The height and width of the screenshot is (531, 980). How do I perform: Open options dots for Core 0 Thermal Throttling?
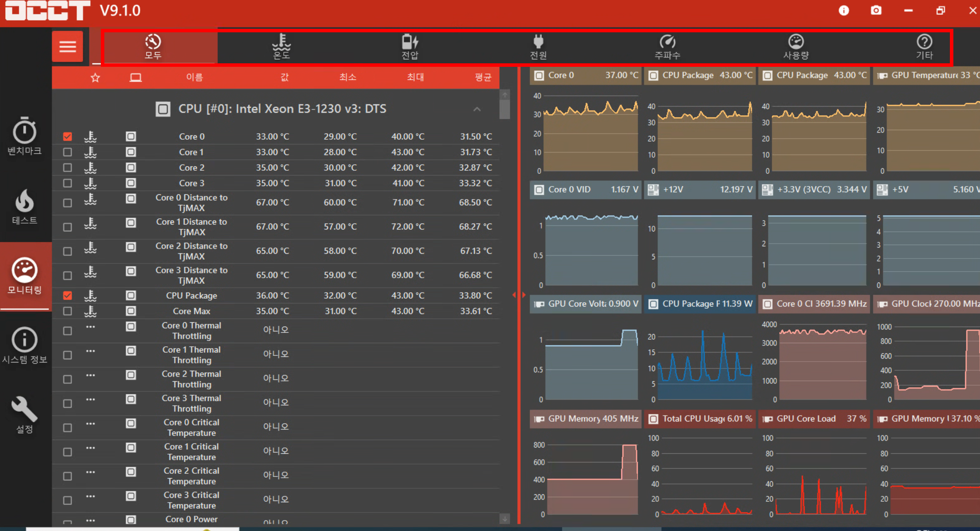pyautogui.click(x=90, y=327)
